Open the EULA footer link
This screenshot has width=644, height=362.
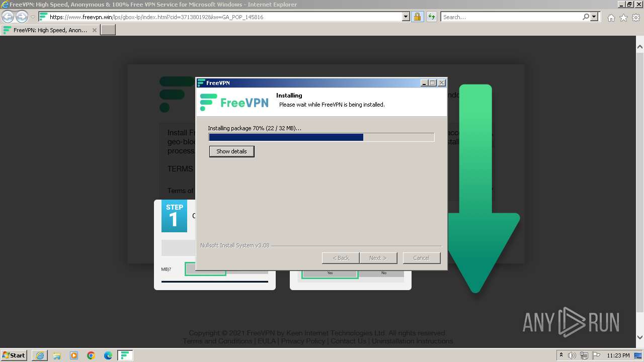pos(267,341)
